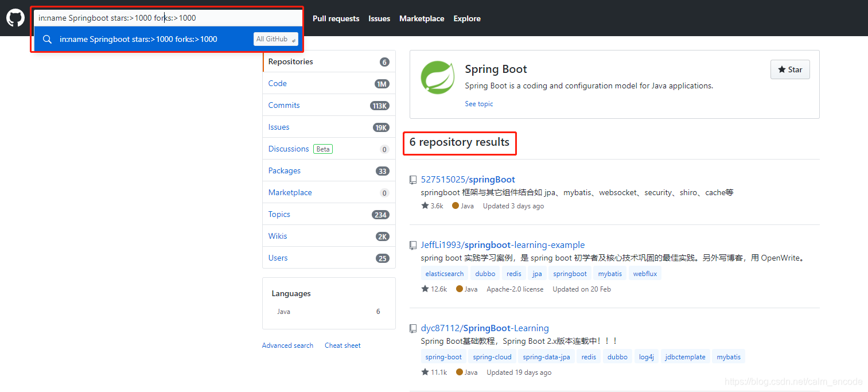Click the jpa topic tag
The width and height of the screenshot is (868, 392).
[x=537, y=274]
